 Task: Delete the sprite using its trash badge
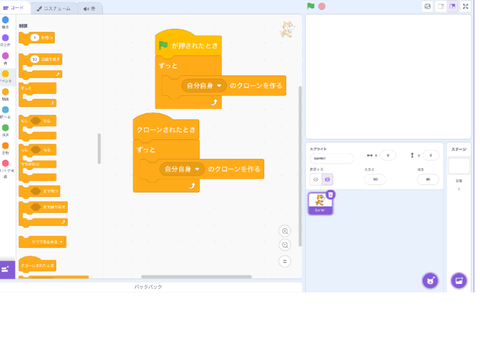point(330,195)
